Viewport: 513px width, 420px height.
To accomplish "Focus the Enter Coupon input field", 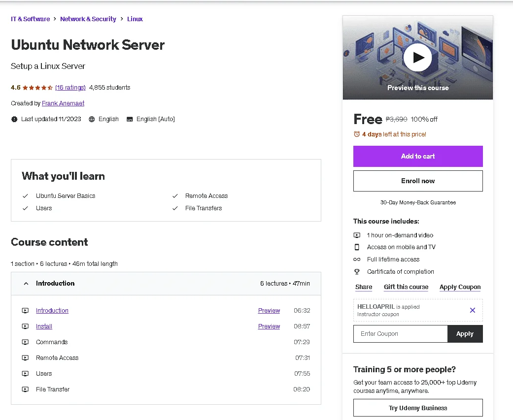I will (401, 334).
